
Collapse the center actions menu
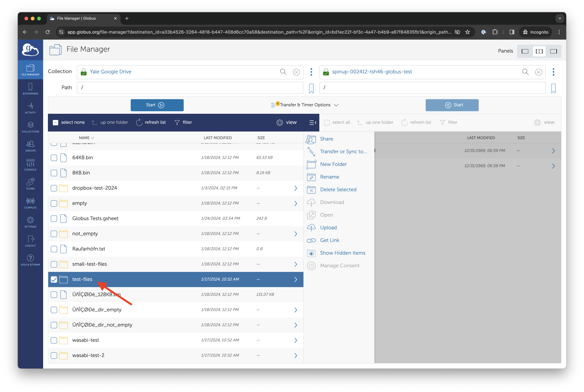[x=313, y=122]
